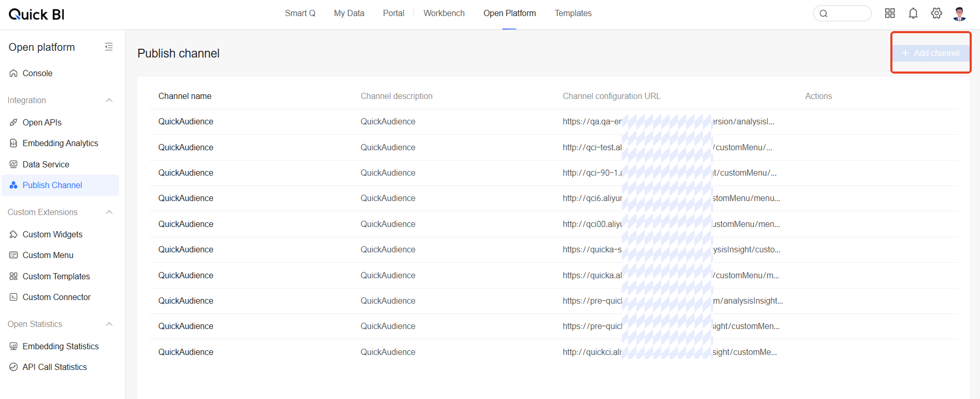Click the Custom Widgets puzzle icon
Screen dimensions: 980x399
click(x=13, y=235)
